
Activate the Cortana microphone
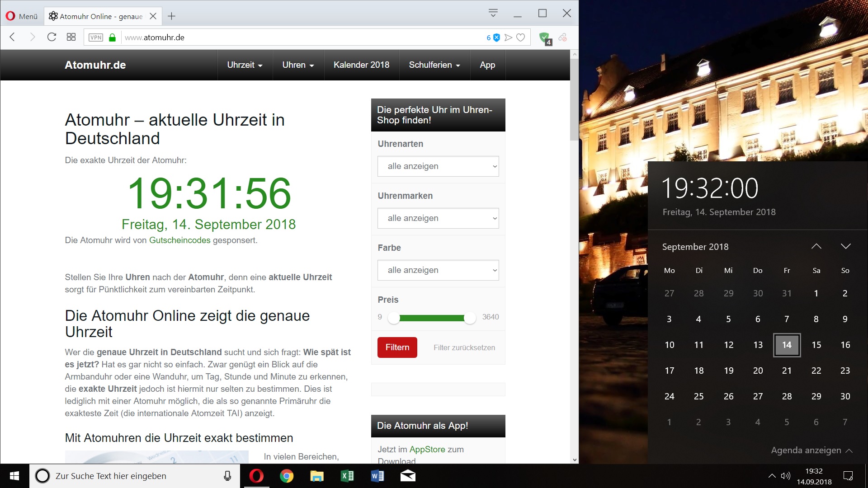tap(227, 476)
